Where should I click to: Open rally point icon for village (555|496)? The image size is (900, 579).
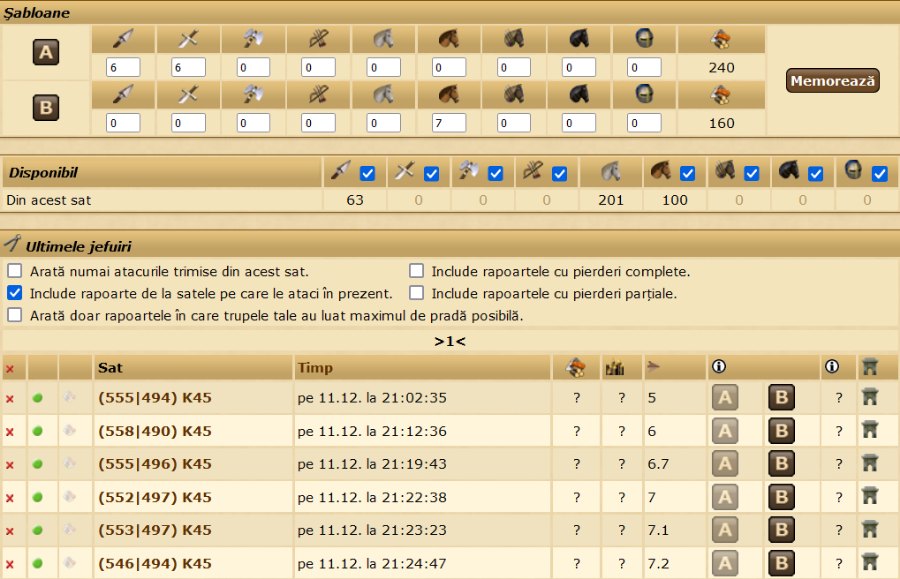pyautogui.click(x=870, y=464)
